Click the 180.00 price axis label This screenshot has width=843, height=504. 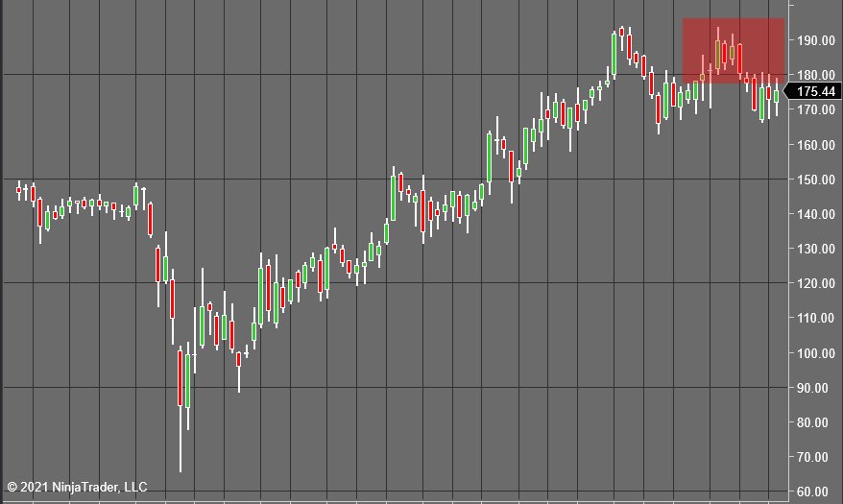(815, 75)
